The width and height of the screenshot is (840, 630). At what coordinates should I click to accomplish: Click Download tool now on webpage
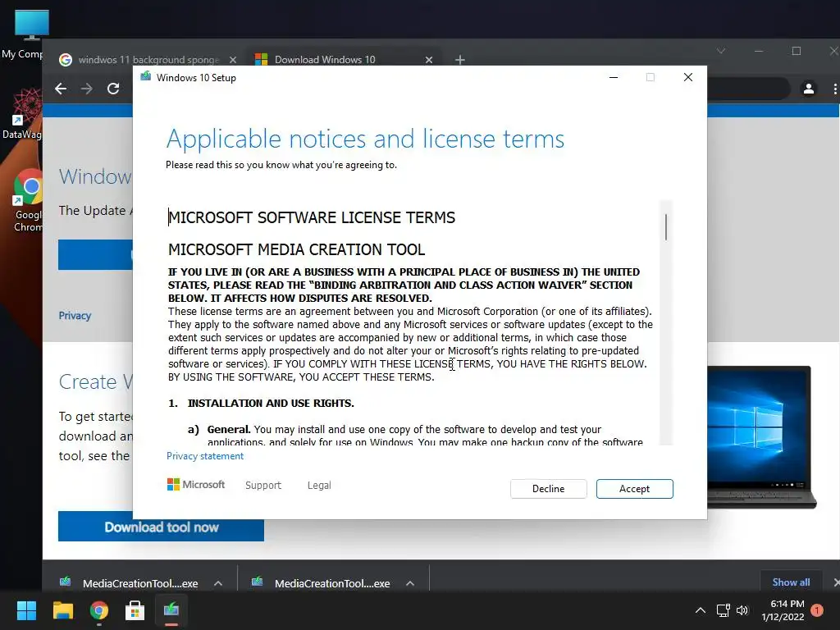point(161,527)
